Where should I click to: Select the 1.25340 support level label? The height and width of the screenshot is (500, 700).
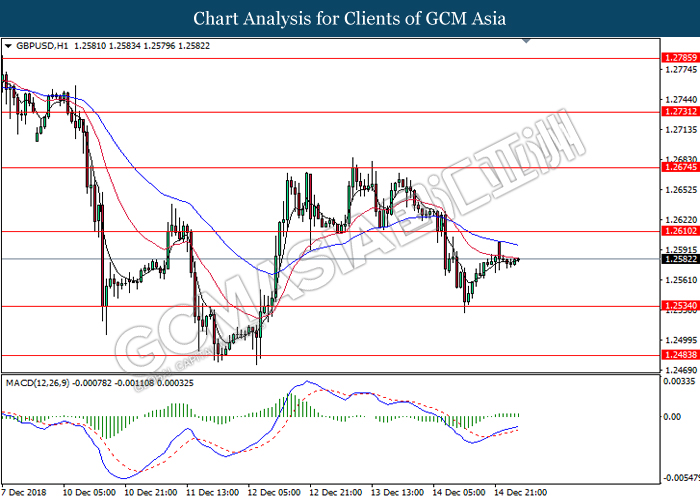pyautogui.click(x=680, y=306)
